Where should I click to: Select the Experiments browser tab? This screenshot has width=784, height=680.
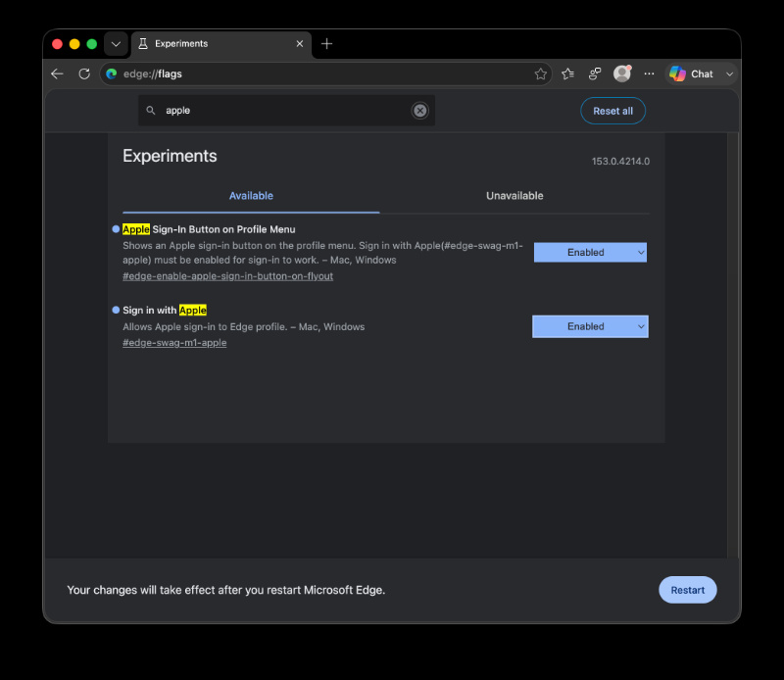221,44
